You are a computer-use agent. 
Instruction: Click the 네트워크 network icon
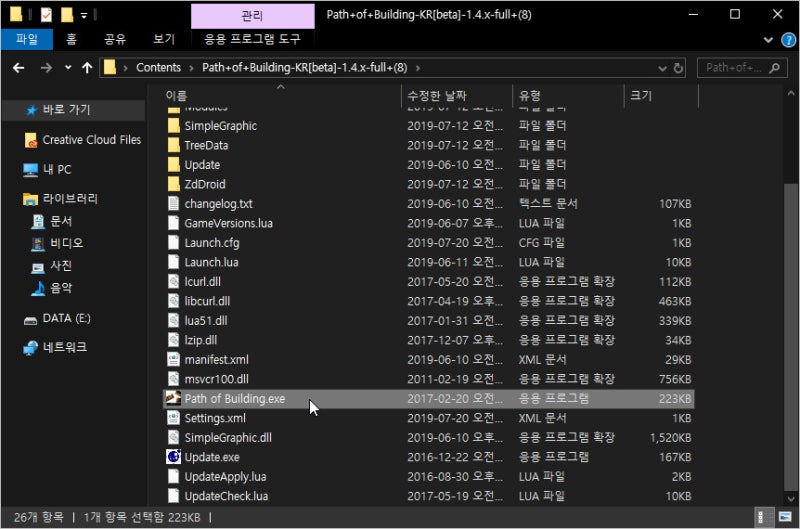coord(31,347)
